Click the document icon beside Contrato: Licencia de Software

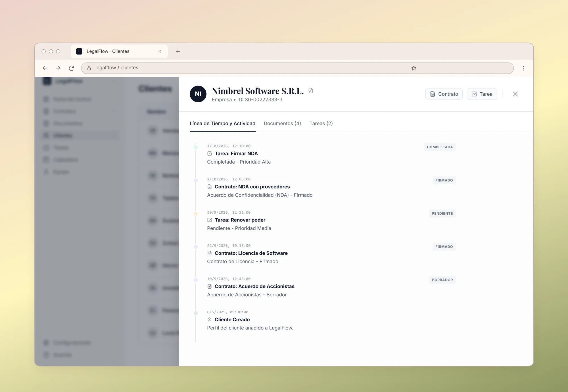(x=210, y=253)
